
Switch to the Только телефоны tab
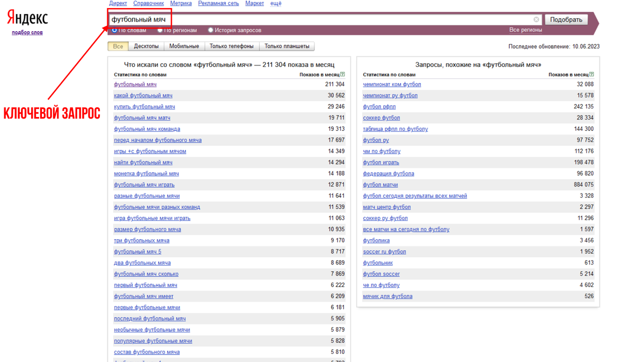point(231,46)
